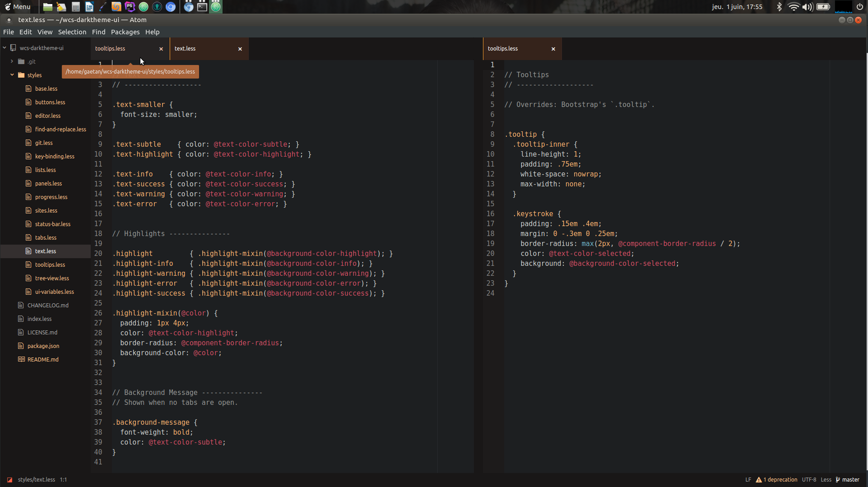Open find-and-replace.less in the tree
This screenshot has width=868, height=487.
click(60, 130)
